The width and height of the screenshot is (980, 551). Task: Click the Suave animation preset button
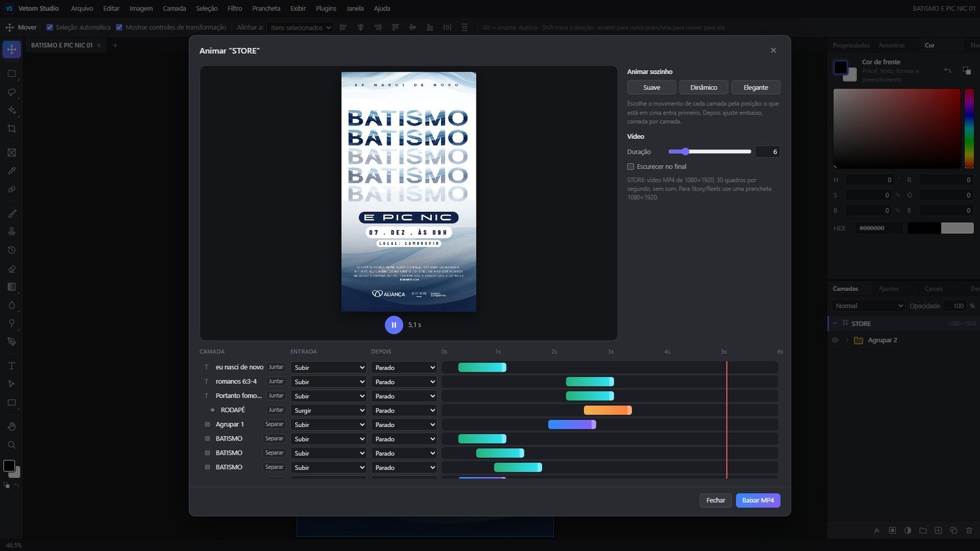click(652, 88)
